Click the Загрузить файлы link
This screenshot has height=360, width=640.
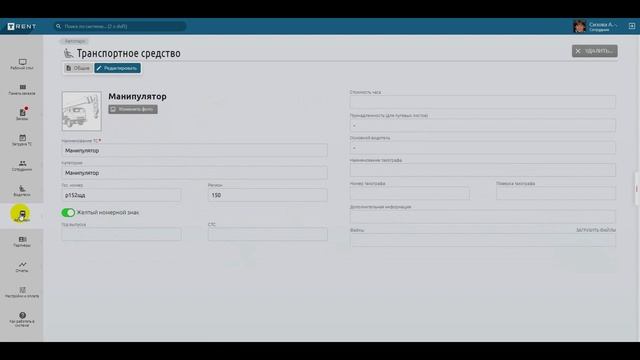[596, 230]
